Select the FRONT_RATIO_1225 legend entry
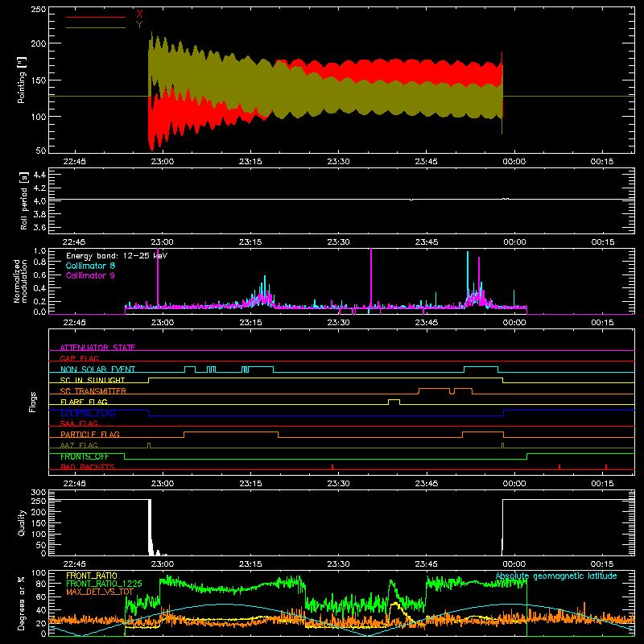Image resolution: width=644 pixels, height=644 pixels. click(105, 584)
